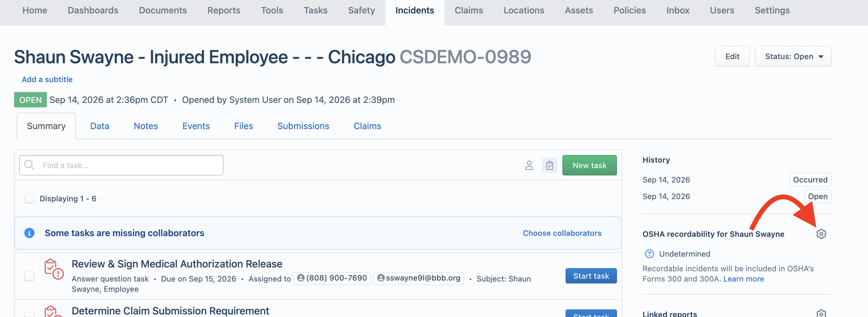
Task: Open the Linked reports gear icon
Action: pyautogui.click(x=821, y=313)
